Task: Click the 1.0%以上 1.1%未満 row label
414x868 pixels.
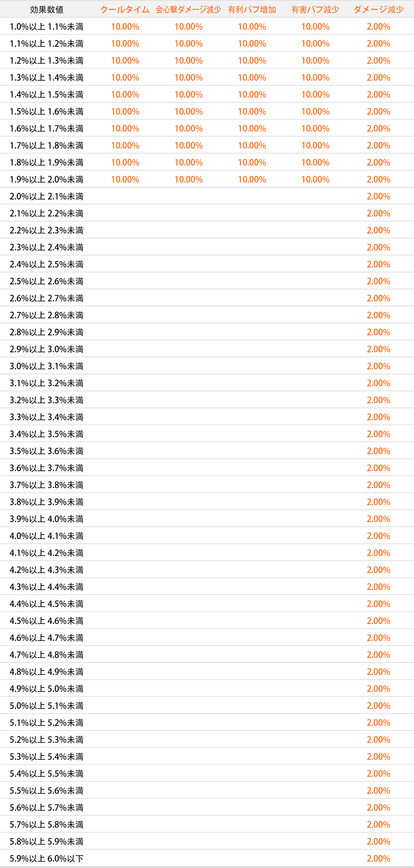Action: pos(46,27)
